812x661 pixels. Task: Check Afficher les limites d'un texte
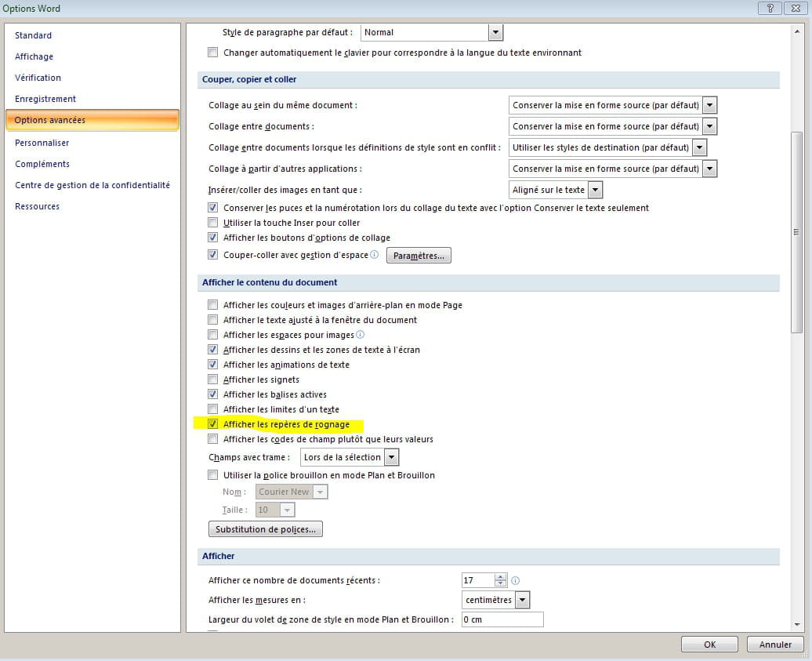(213, 409)
